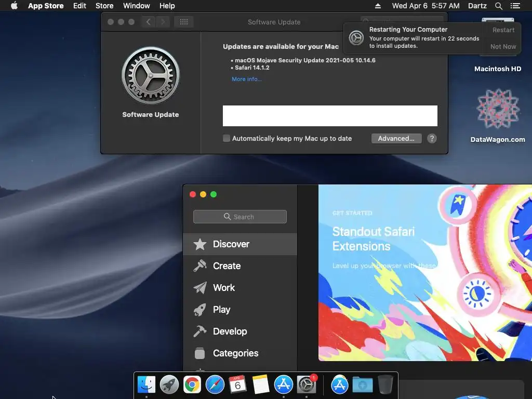Click the Restarting Your Computer notification icon

[x=356, y=37]
